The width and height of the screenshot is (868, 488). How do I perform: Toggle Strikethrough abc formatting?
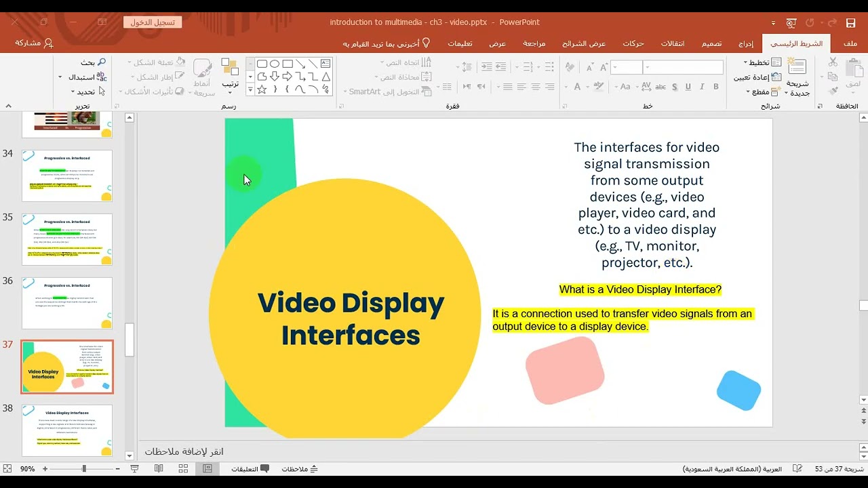click(660, 87)
